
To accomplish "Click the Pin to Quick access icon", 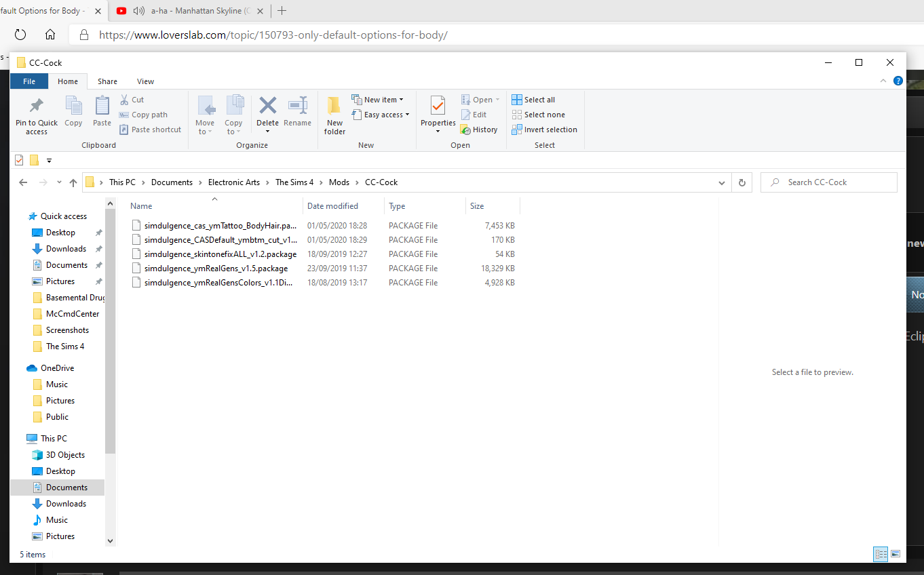I will click(x=37, y=106).
